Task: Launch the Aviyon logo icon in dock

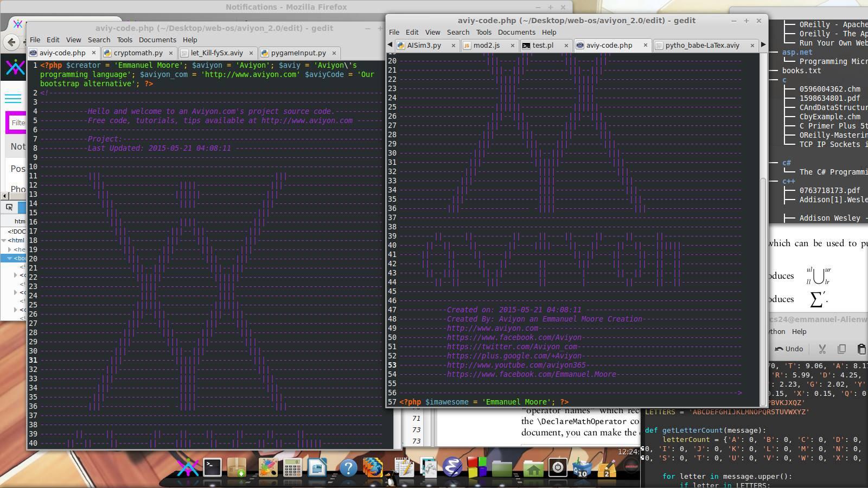Action: click(188, 467)
